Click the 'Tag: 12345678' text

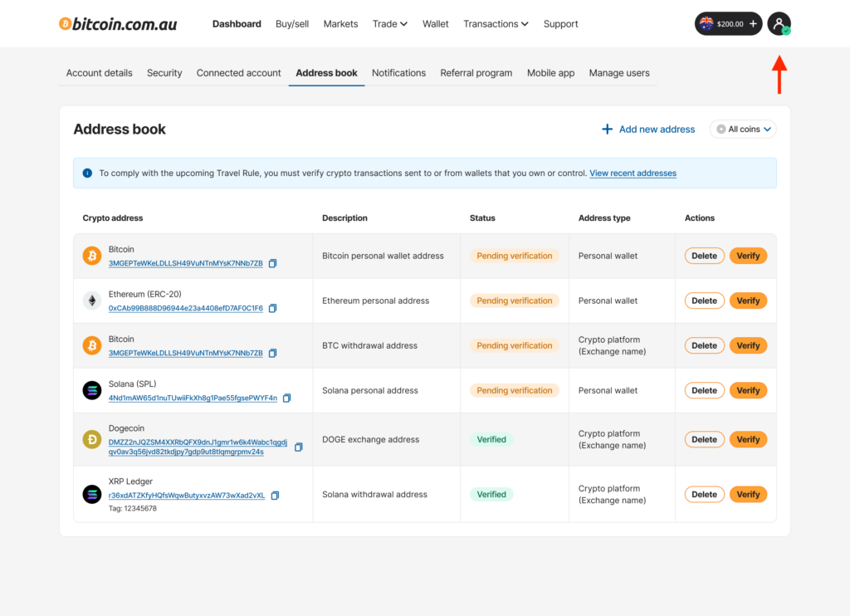pyautogui.click(x=132, y=509)
